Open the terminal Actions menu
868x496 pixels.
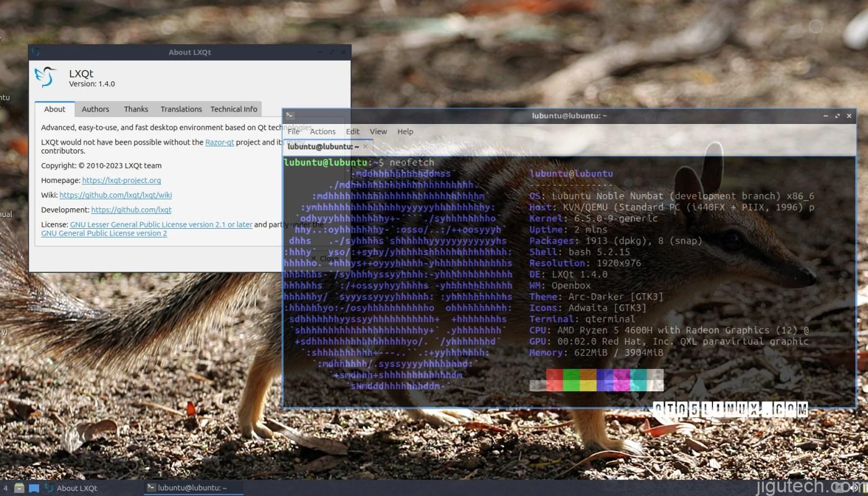[323, 131]
